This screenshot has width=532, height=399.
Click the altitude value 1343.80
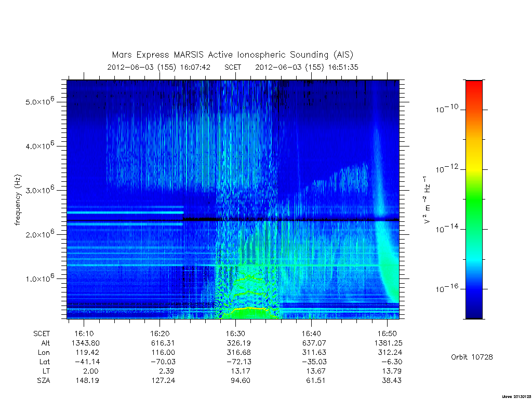[86, 343]
